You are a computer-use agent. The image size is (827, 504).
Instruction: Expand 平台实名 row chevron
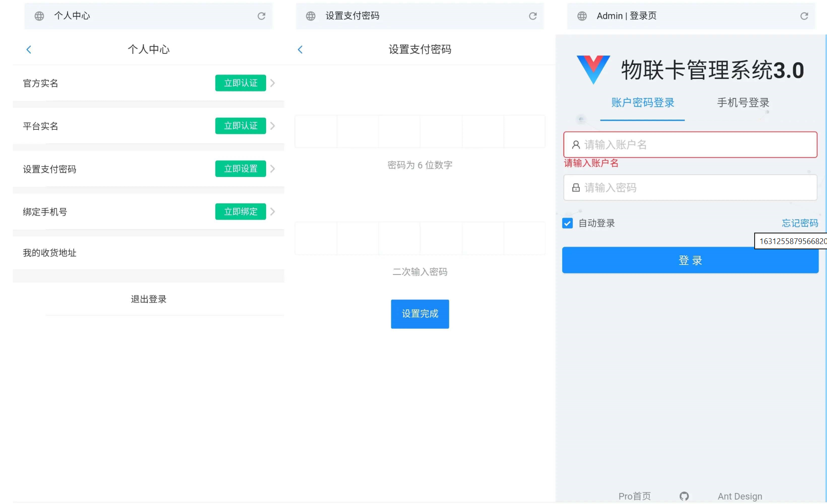click(x=273, y=126)
